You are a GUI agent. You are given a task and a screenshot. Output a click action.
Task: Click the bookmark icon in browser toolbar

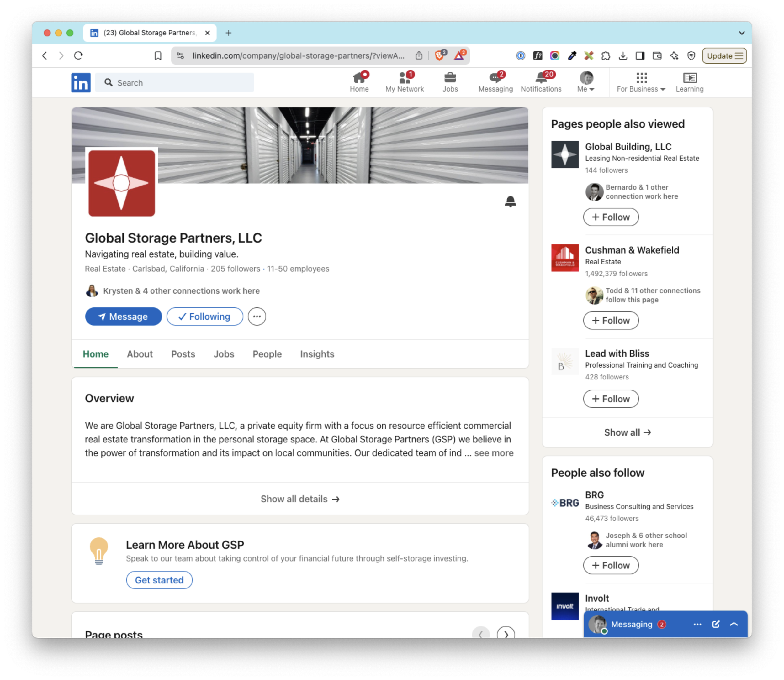click(158, 56)
